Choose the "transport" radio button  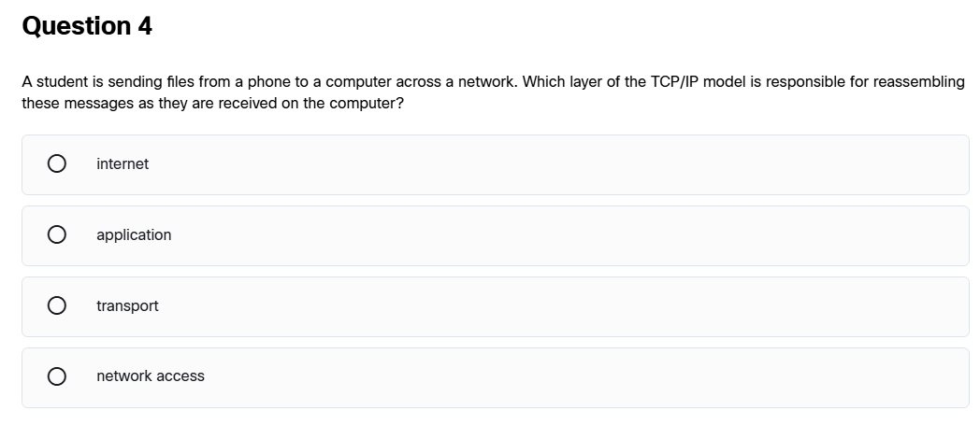tap(57, 306)
